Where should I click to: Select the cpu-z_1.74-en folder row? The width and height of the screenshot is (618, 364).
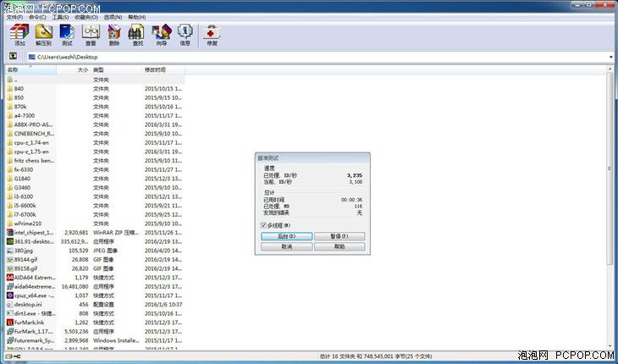click(x=95, y=142)
